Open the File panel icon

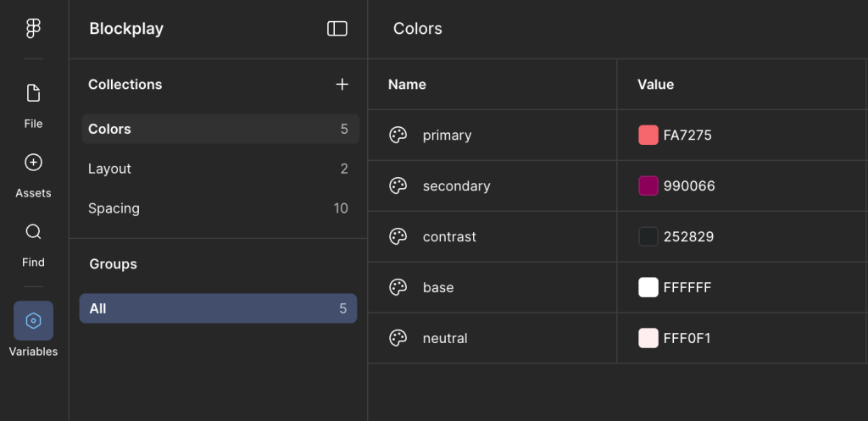coord(33,93)
